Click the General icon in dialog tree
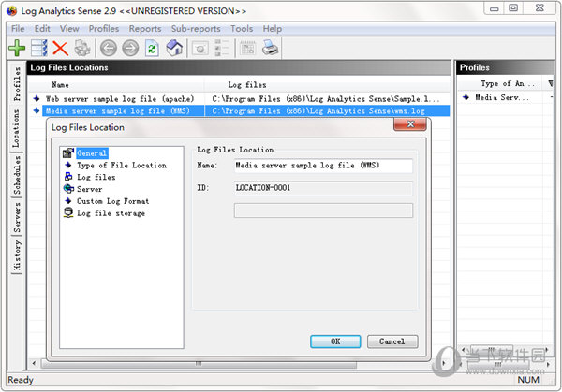Viewport: 562px width, 392px height. pos(68,153)
